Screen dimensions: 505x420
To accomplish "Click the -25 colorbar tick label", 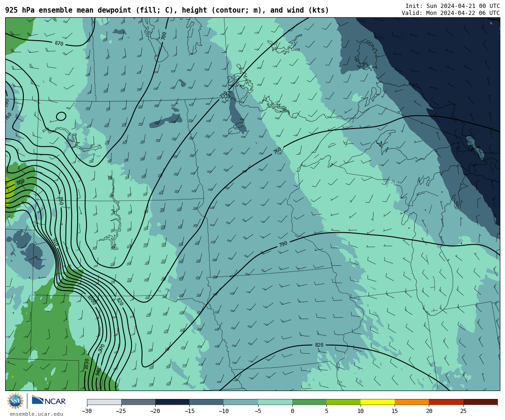I will click(121, 411).
